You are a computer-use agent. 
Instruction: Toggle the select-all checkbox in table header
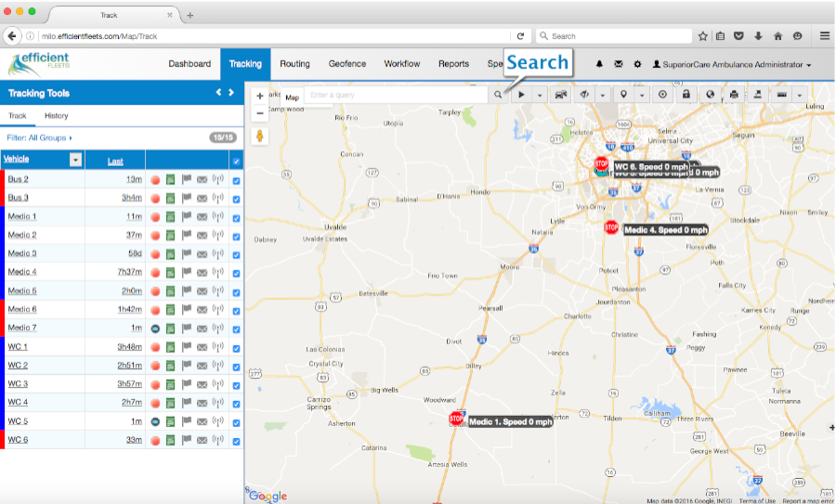(236, 162)
